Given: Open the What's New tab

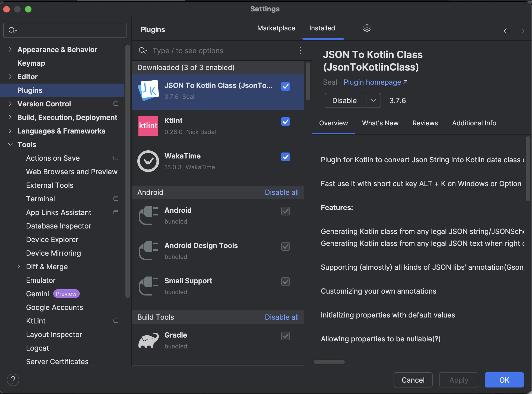Looking at the screenshot, I should [380, 123].
